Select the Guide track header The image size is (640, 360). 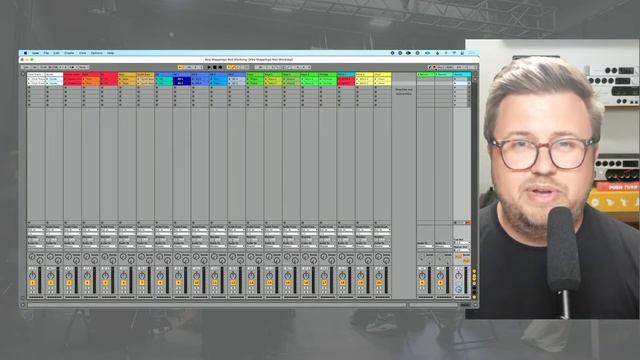point(54,75)
